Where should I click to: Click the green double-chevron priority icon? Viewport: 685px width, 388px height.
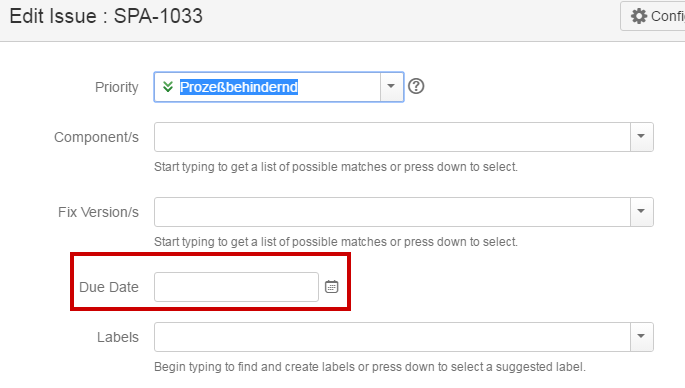click(168, 87)
